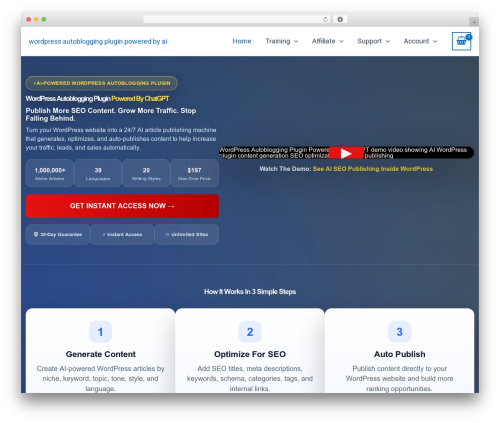Select the 39 Languages stat card

(x=98, y=173)
